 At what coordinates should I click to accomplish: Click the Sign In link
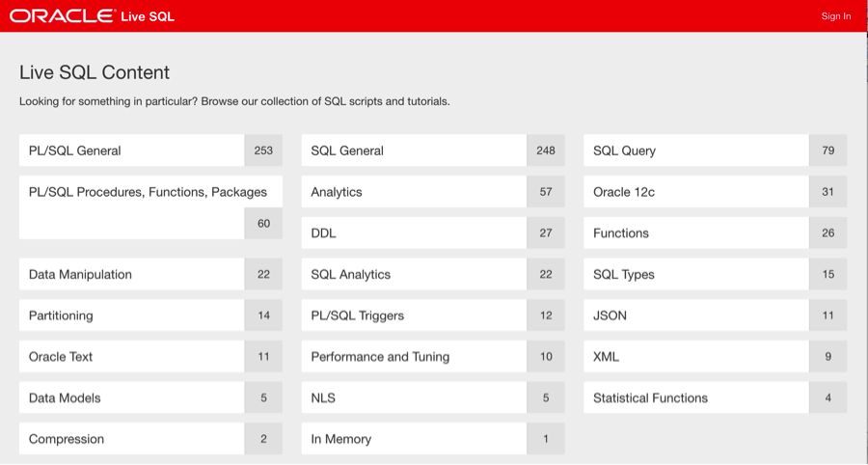coord(835,16)
